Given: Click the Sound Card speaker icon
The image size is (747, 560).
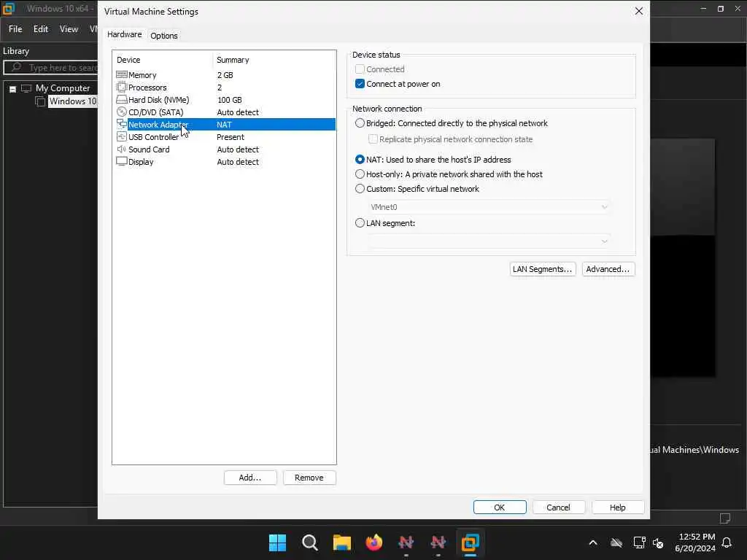Looking at the screenshot, I should (x=122, y=149).
